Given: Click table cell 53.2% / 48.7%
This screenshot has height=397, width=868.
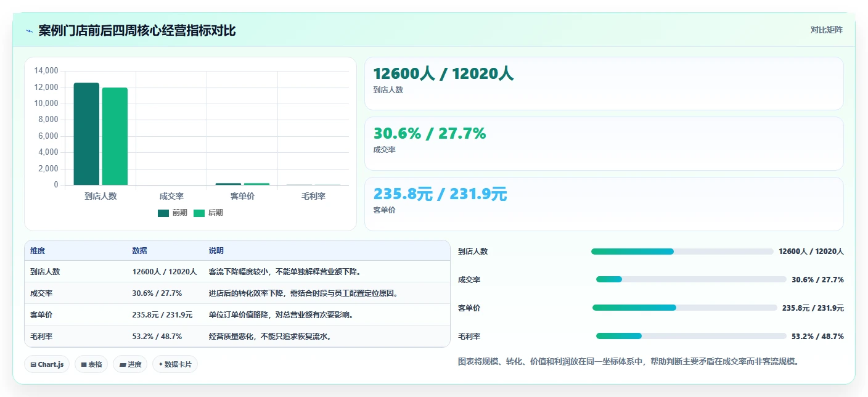Looking at the screenshot, I should pos(157,336).
